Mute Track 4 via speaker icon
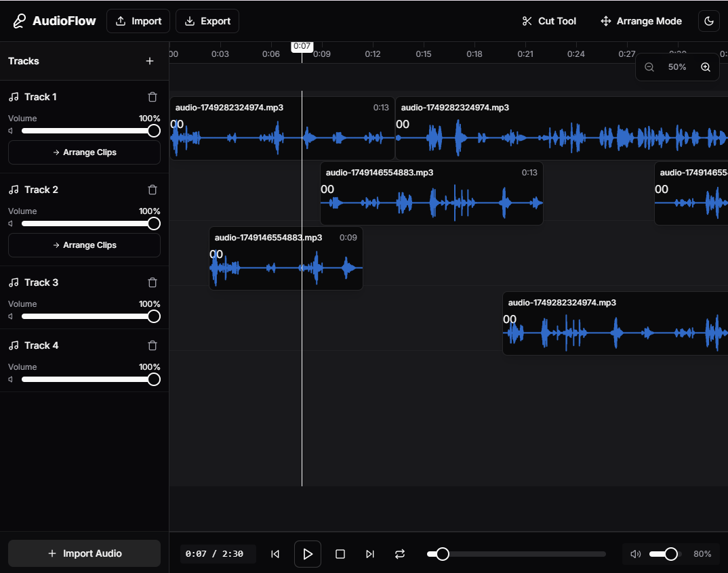Screen dimensions: 728x573 (11, 379)
